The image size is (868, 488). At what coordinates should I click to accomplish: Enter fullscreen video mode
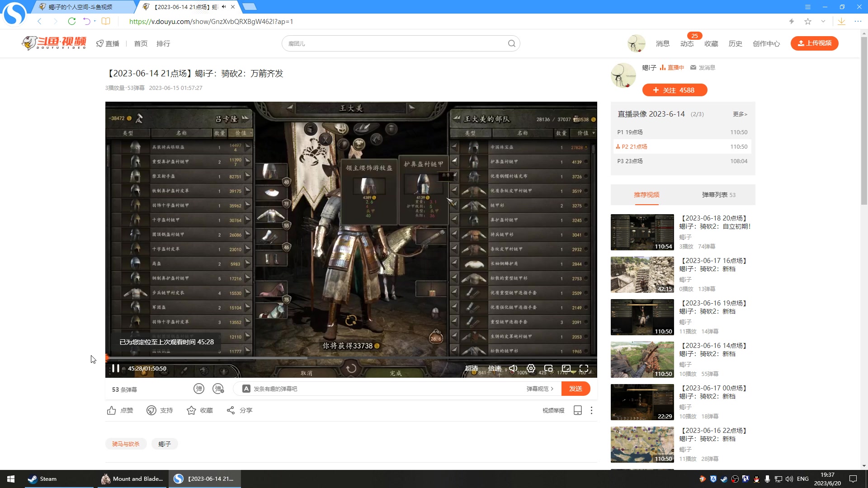click(x=584, y=368)
